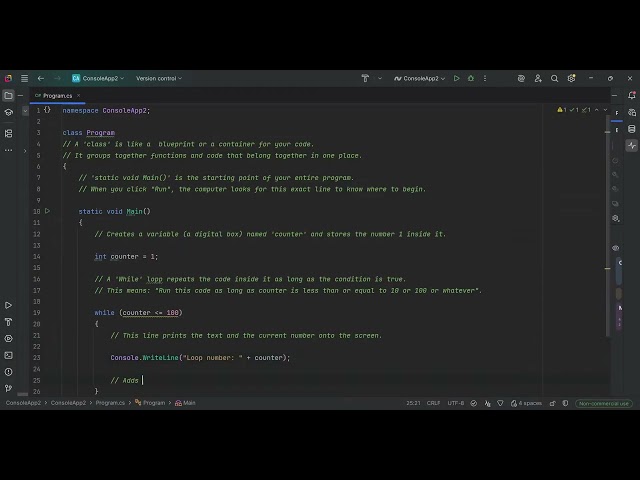
Task: Click the Main method breadcrumb
Action: 185,403
